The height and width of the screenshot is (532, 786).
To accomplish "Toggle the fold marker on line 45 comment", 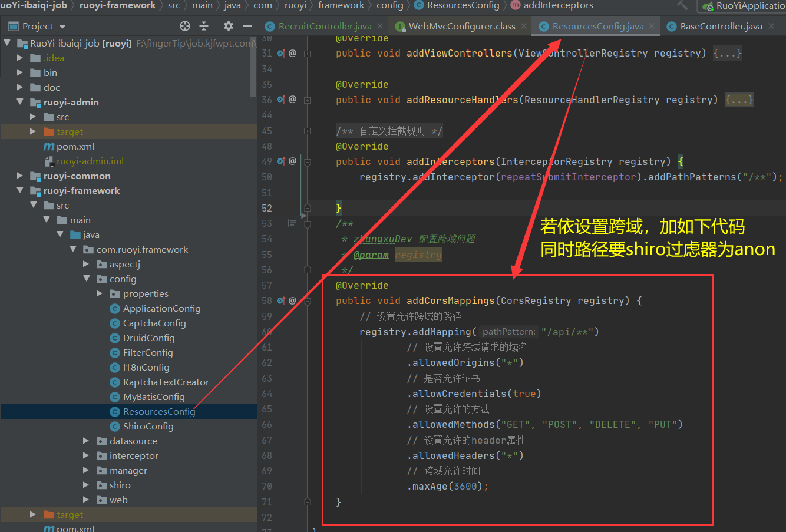I will click(x=308, y=131).
